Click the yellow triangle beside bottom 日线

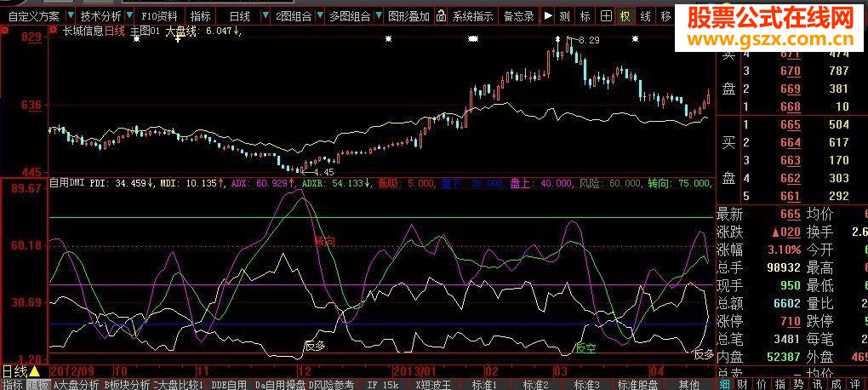pos(34,371)
